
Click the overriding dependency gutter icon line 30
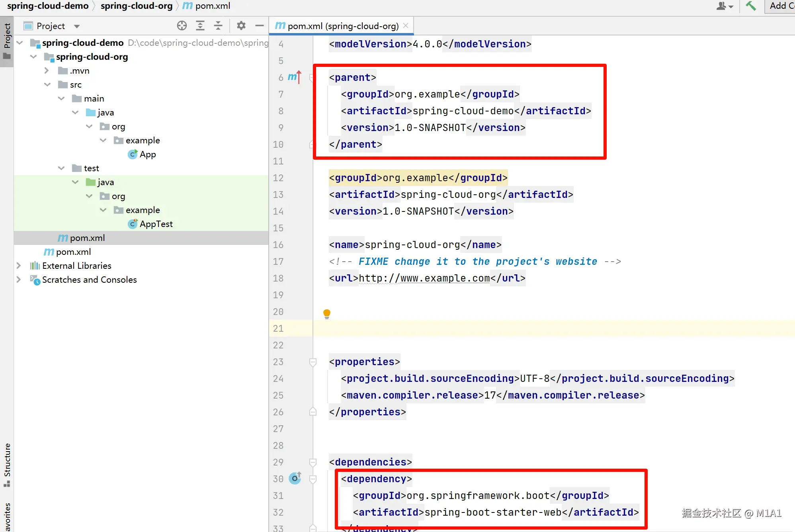[295, 478]
